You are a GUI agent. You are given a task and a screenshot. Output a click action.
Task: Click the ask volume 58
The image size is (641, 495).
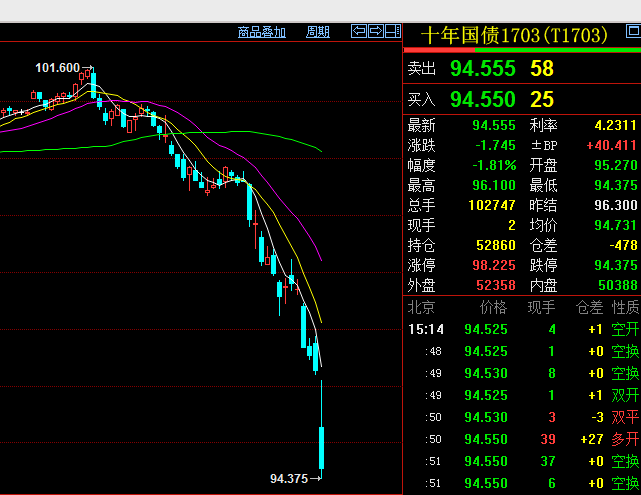point(542,68)
